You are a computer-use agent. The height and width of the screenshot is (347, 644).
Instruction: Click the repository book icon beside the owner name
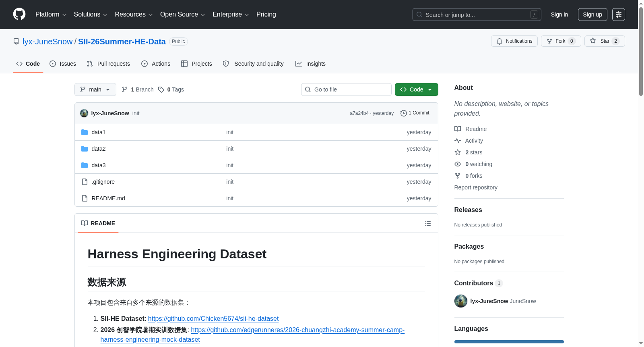(16, 42)
